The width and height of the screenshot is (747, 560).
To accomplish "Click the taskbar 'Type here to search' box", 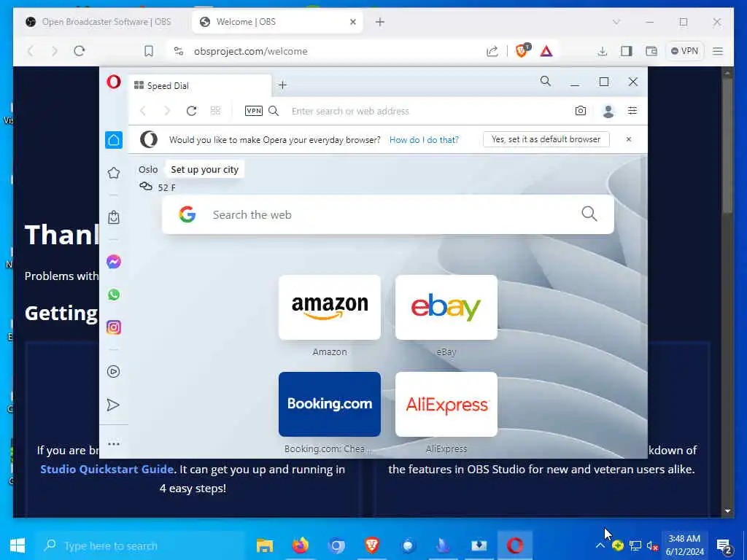I will 141,545.
